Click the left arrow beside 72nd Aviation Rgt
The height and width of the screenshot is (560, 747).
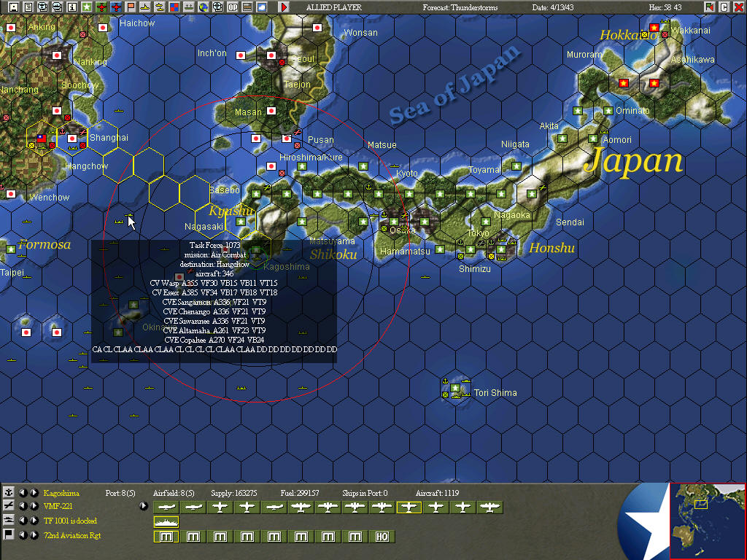click(x=24, y=534)
